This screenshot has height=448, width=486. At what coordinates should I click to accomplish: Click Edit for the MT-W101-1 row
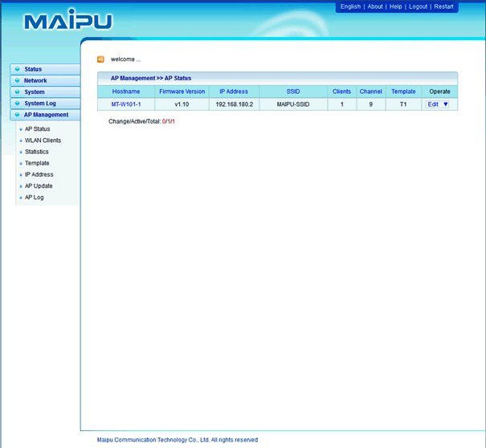click(433, 104)
